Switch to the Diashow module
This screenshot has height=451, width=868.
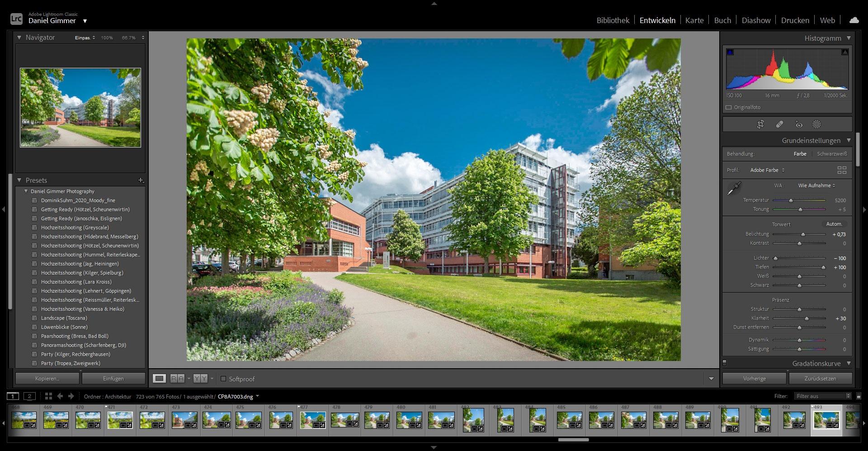756,20
